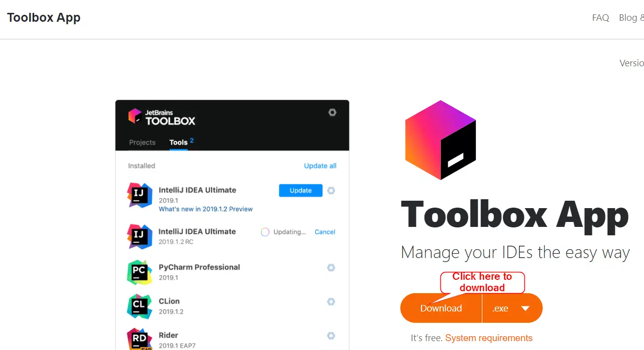Click the IntelliJ IDEA 2019.1.2 RC icon

pyautogui.click(x=139, y=236)
